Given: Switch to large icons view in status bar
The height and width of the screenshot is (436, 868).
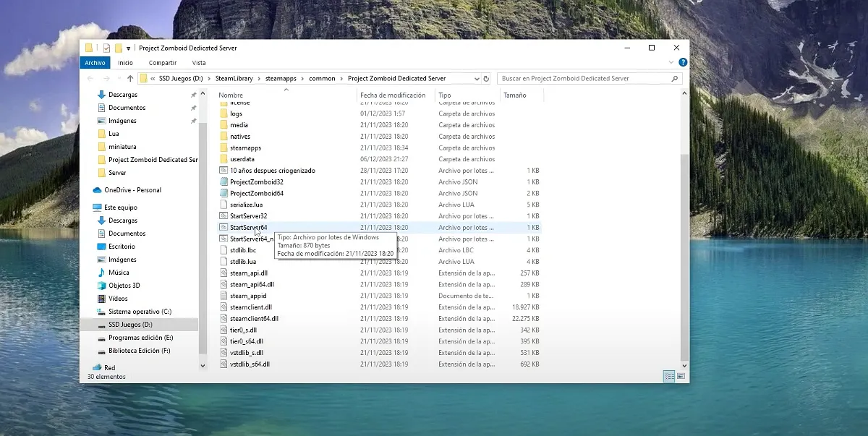Looking at the screenshot, I should (x=681, y=377).
